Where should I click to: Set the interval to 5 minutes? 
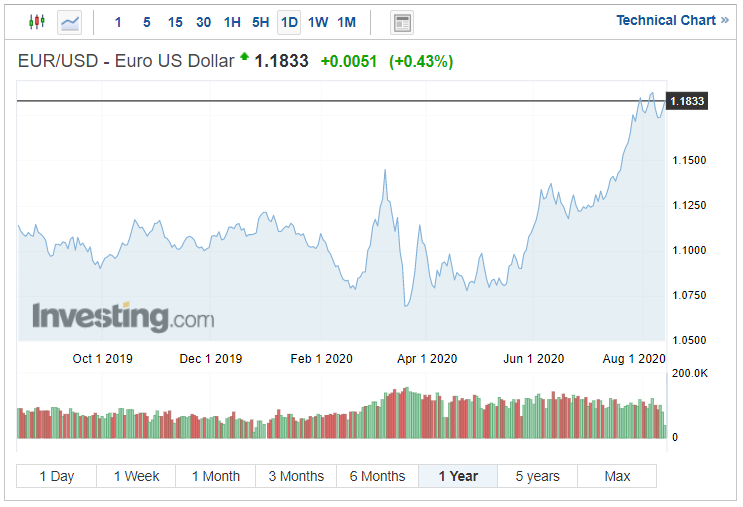[147, 22]
